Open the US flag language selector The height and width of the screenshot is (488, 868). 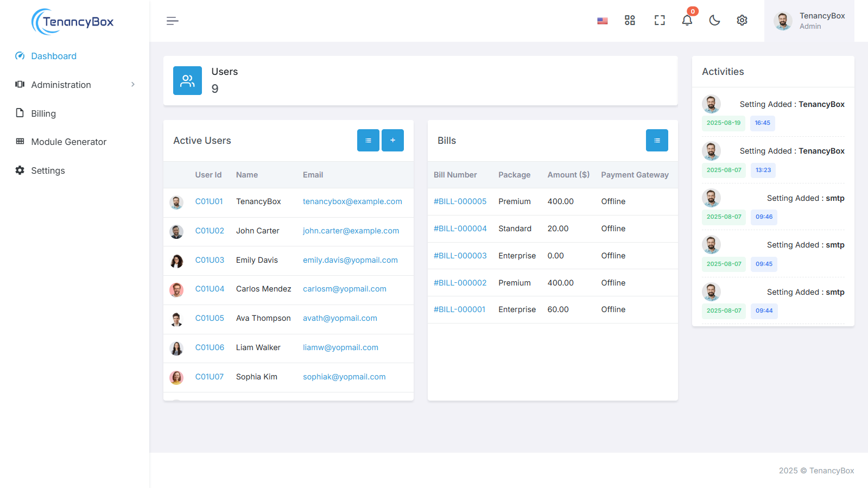602,21
